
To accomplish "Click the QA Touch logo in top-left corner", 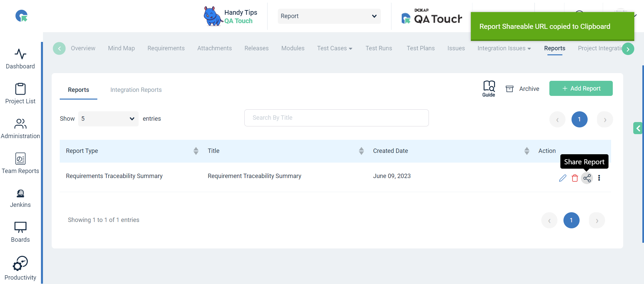I will [21, 16].
